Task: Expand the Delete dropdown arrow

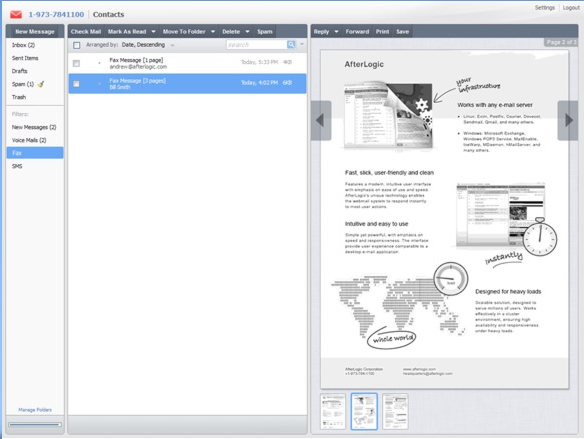Action: coord(247,32)
